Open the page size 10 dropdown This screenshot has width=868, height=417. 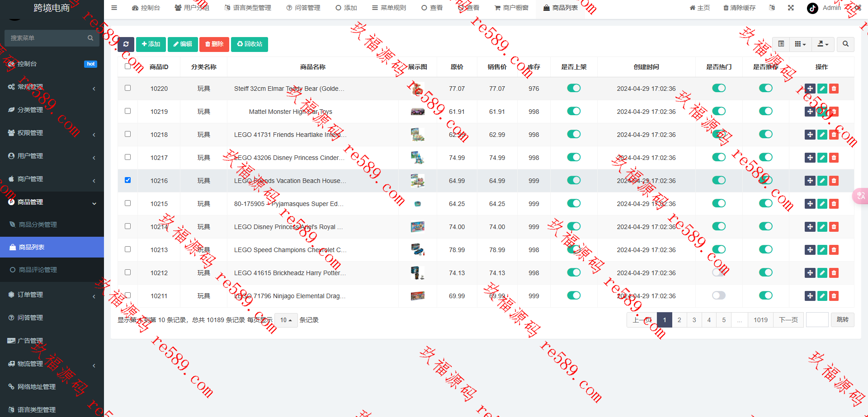coord(286,320)
